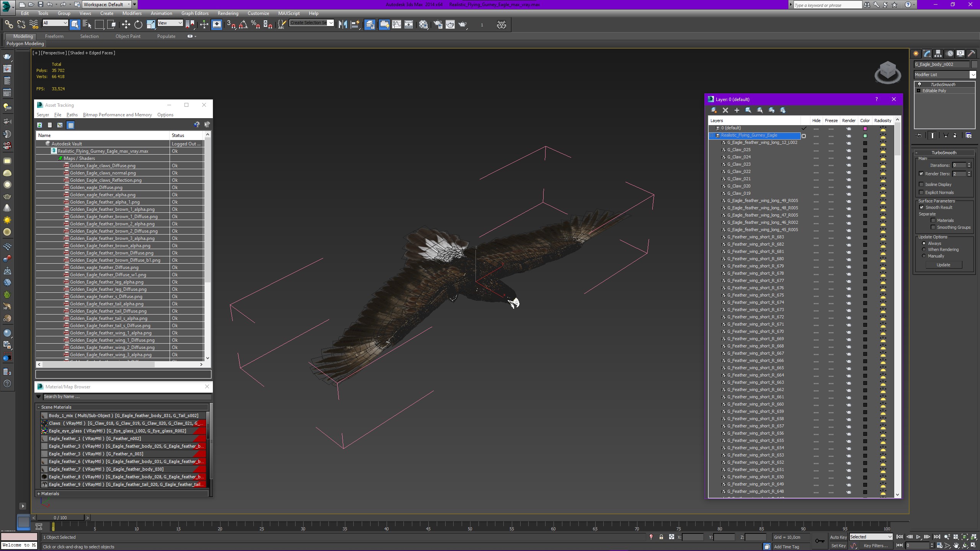Refresh the Asset Tracking list

39,125
